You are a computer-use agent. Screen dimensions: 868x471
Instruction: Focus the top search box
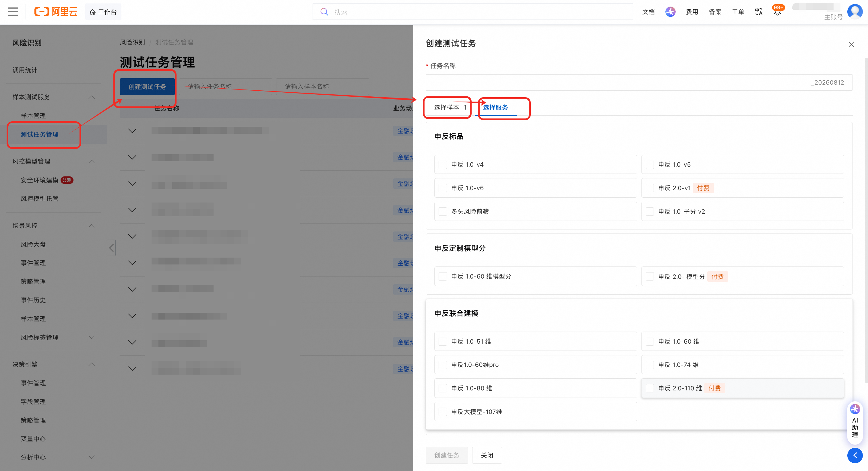click(473, 12)
